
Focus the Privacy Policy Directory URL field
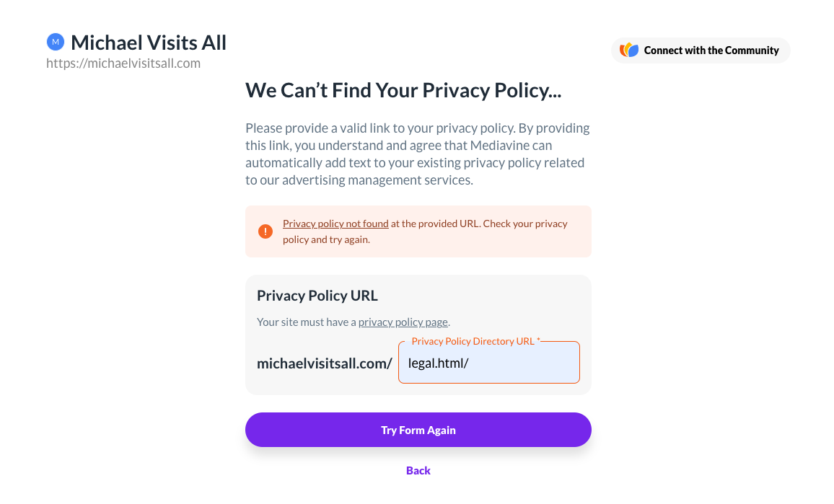[x=489, y=363]
